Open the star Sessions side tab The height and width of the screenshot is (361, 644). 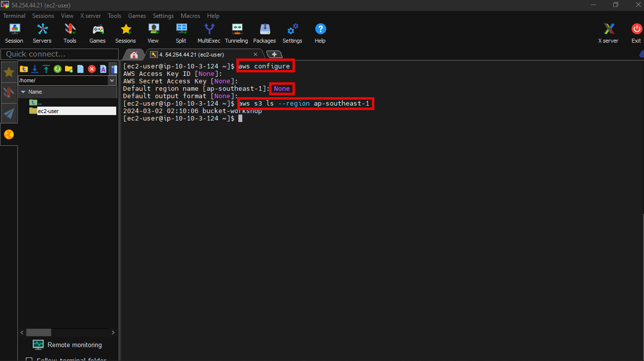pyautogui.click(x=9, y=72)
